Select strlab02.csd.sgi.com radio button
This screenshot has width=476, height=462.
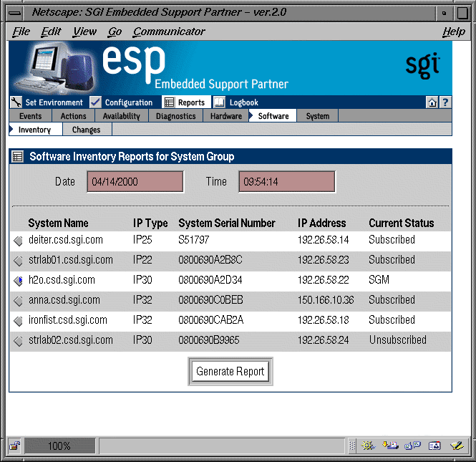click(18, 341)
